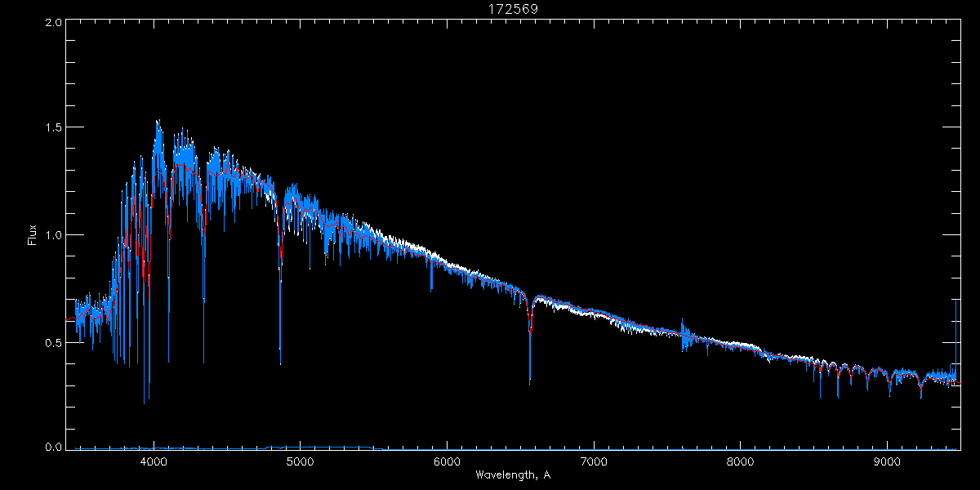Click the 6000 wavelength tick label
Screen dimensions: 980x490
pyautogui.click(x=447, y=461)
